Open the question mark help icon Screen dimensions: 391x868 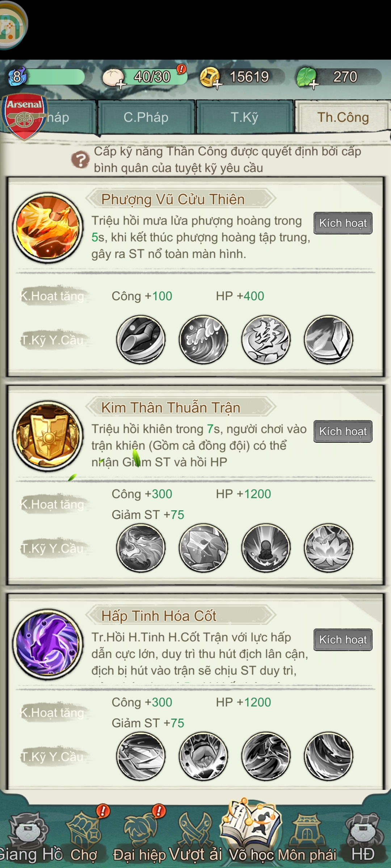tap(80, 159)
